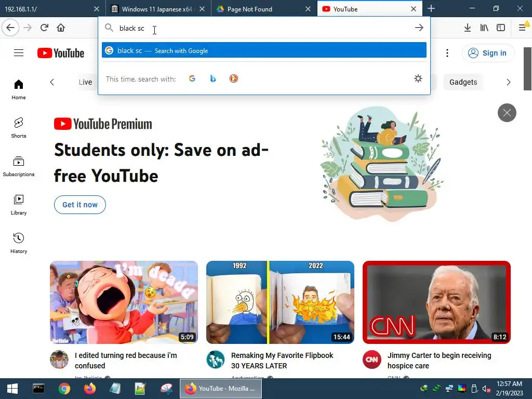532x399 pixels.
Task: Close the 192.168.1.1 tab
Action: [97, 9]
